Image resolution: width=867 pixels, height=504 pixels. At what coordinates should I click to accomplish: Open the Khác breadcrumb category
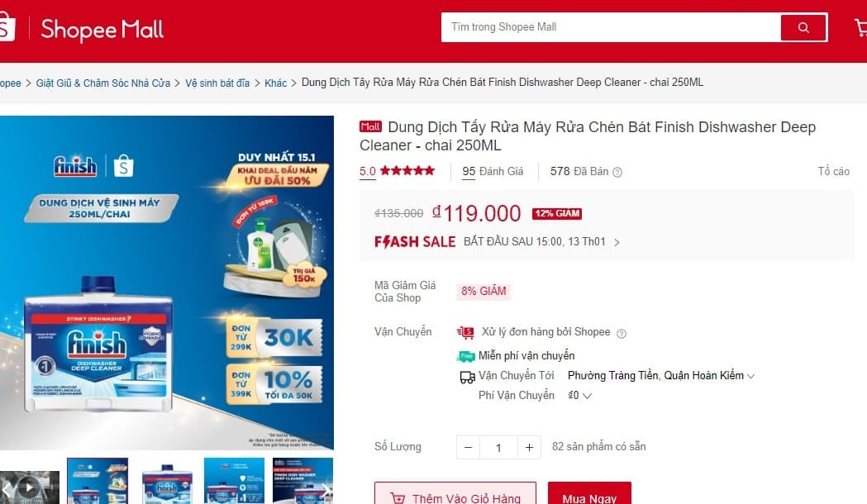point(275,83)
